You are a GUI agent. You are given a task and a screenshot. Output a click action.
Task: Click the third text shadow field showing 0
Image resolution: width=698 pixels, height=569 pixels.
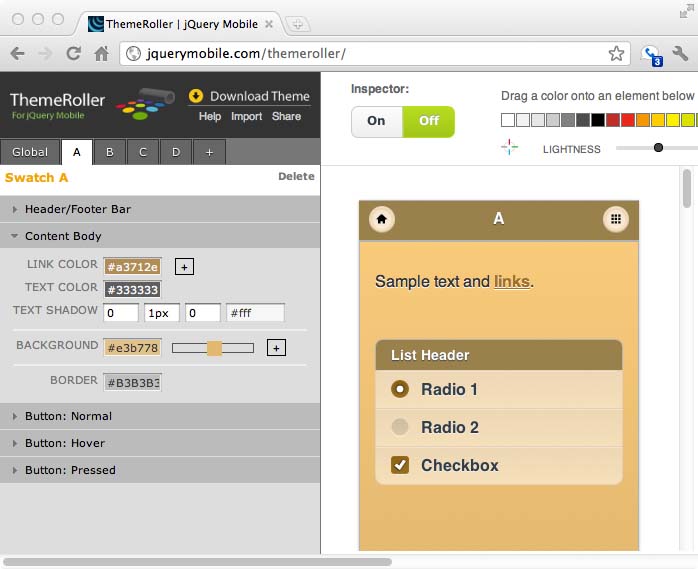point(203,313)
